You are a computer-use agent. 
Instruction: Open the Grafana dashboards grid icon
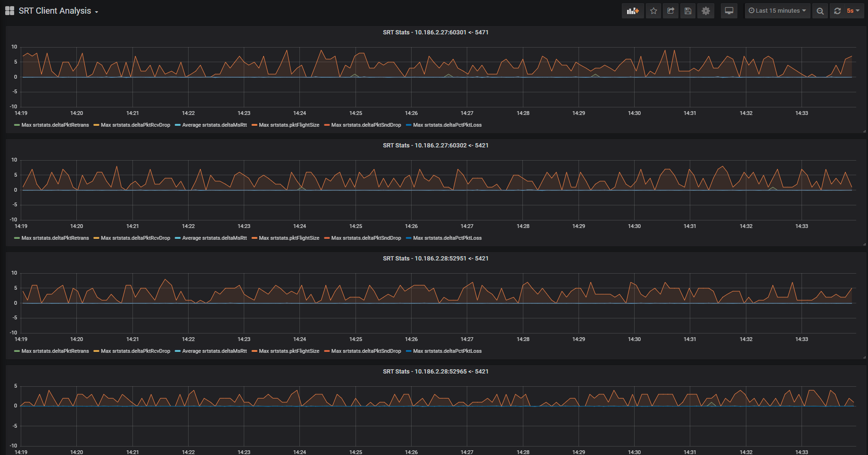click(9, 11)
